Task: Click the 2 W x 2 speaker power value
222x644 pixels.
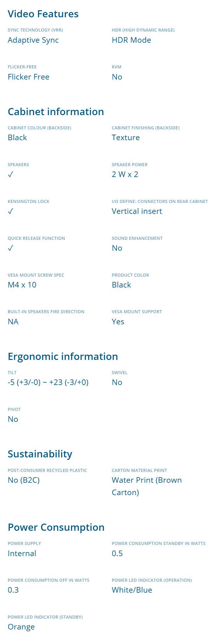Action: (x=125, y=175)
